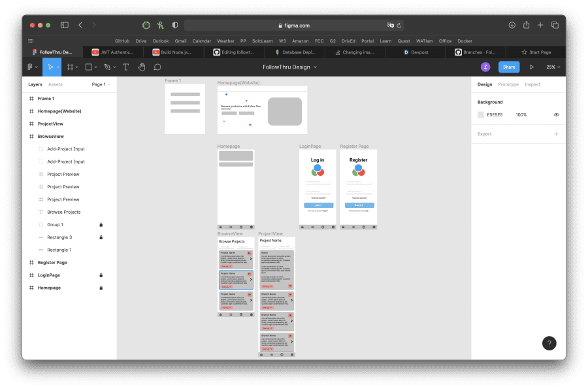The image size is (588, 389).
Task: Toggle the Safari sidebar
Action: pos(65,25)
